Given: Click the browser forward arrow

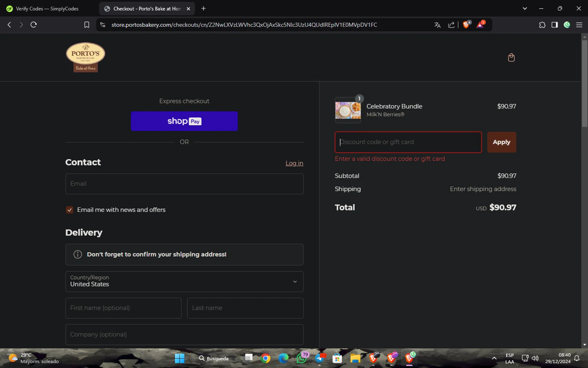Looking at the screenshot, I should click(x=21, y=25).
